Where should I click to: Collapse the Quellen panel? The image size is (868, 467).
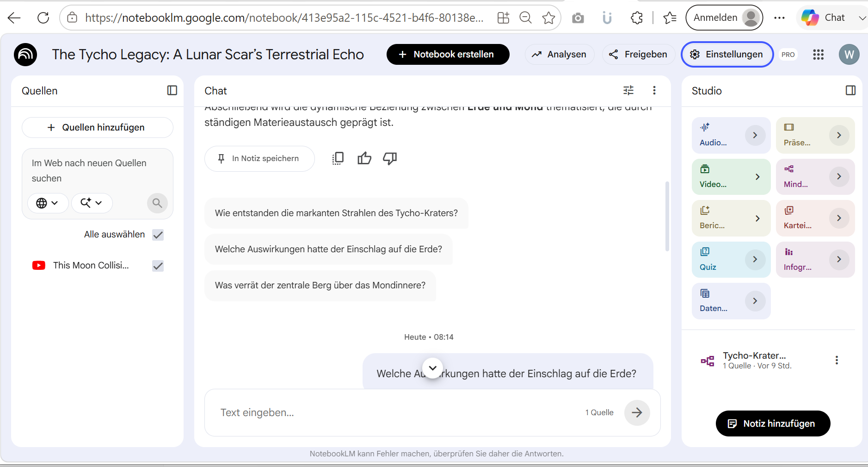tap(172, 90)
